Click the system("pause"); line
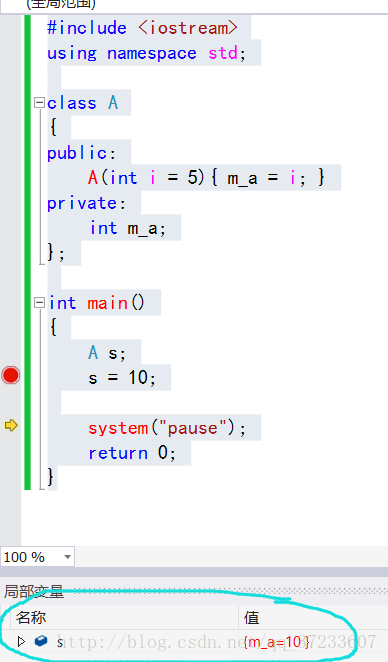Screen dimensions: 388x662 [x=167, y=428]
